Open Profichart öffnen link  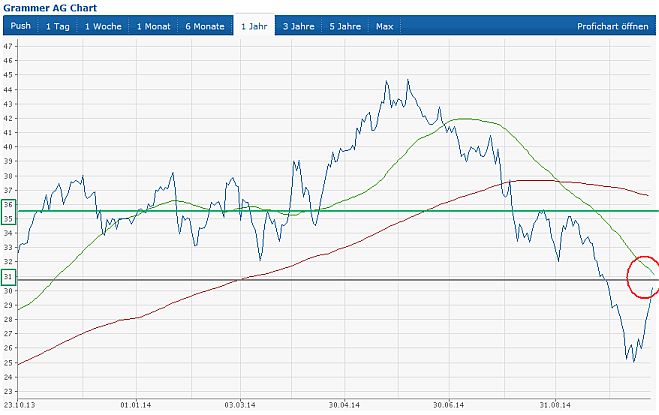[x=612, y=25]
